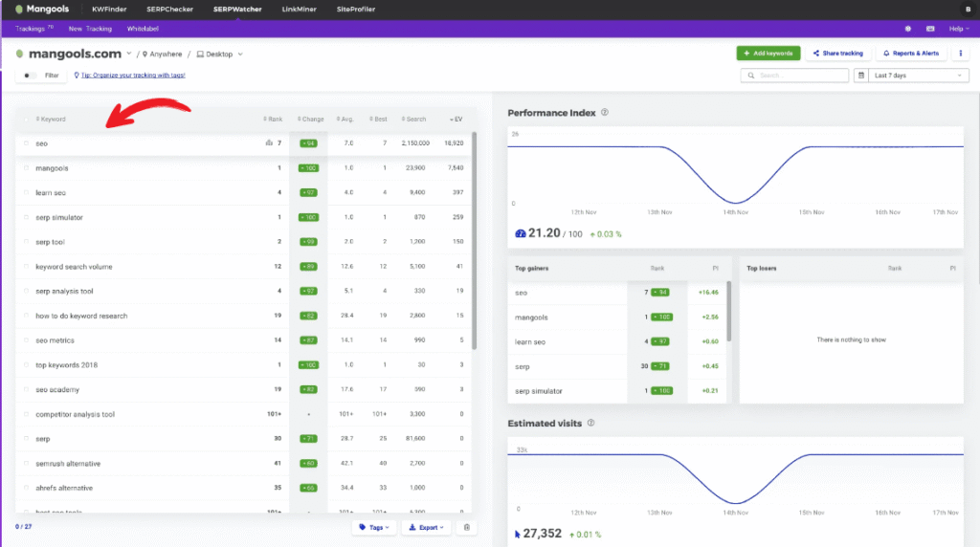Switch to the KWFinder tab

point(109,9)
